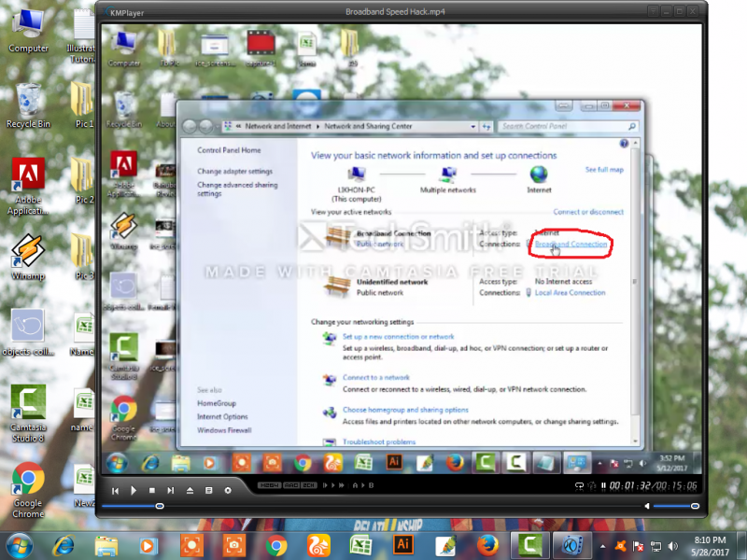Screen dimensions: 747x560
Task: Select the Pic 3 folder on desktop
Action: click(x=83, y=257)
